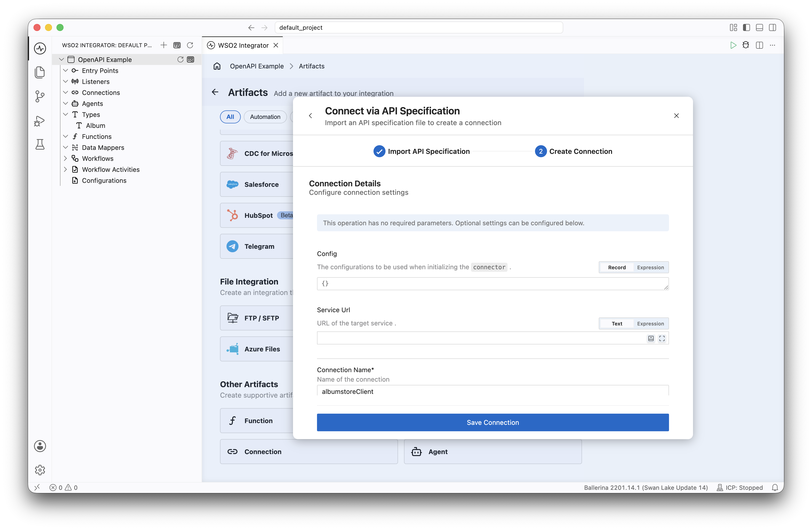The image size is (812, 530).
Task: Open Telegram connector card
Action: pyautogui.click(x=257, y=247)
